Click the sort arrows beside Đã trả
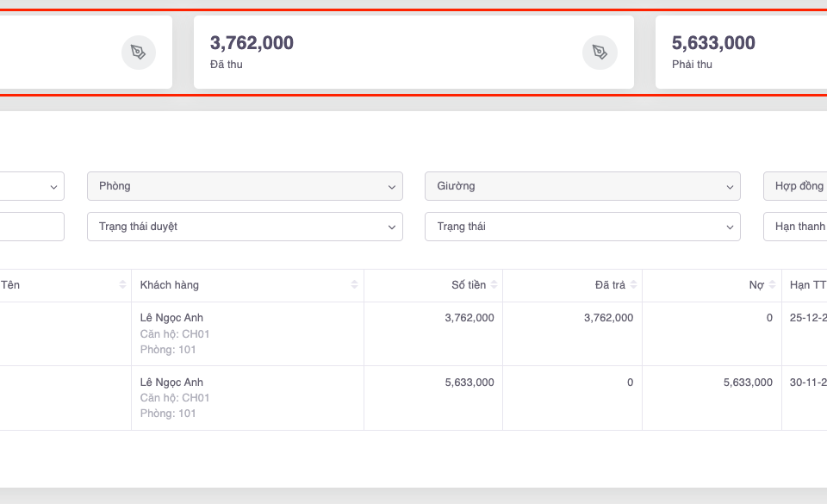This screenshot has width=827, height=504. [x=633, y=285]
